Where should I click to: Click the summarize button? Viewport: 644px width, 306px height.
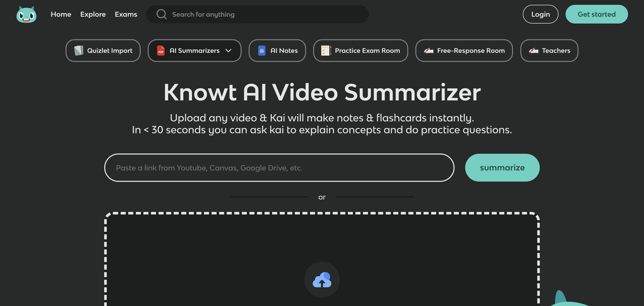502,168
